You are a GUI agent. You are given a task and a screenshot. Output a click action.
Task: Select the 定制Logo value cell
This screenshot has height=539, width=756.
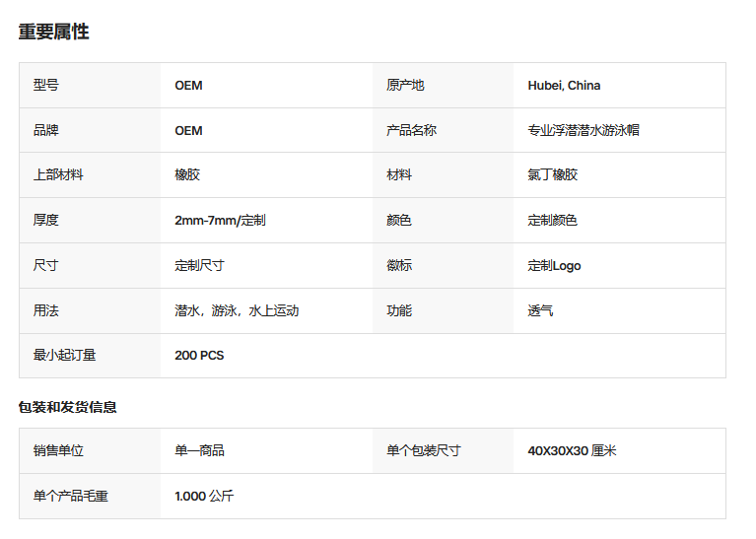620,266
